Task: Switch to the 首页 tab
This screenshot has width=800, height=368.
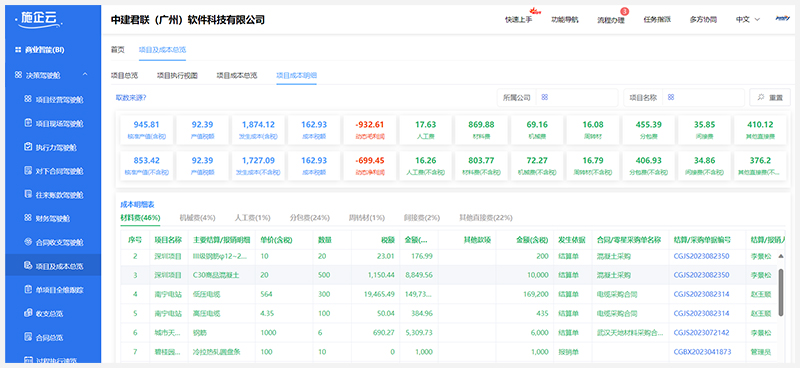Action: click(117, 50)
